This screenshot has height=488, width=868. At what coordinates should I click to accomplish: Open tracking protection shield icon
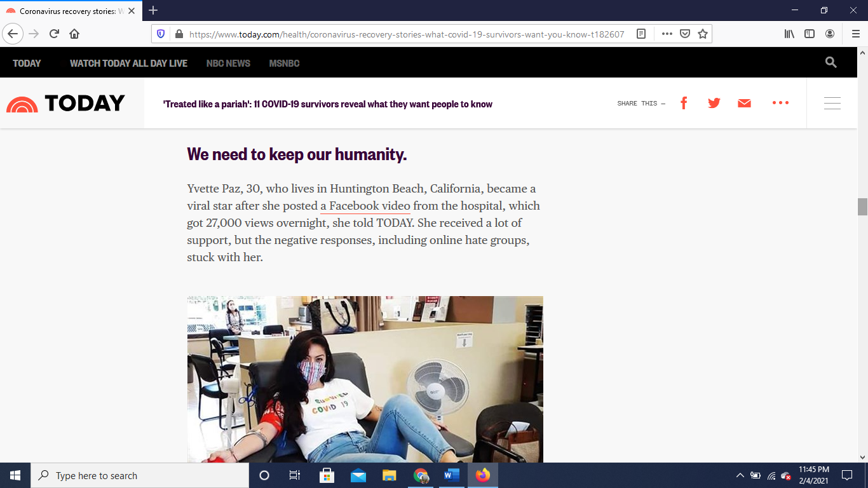[x=161, y=34]
